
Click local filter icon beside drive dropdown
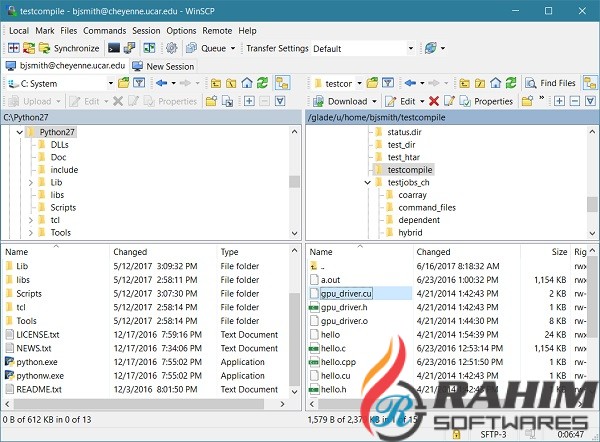coord(139,83)
